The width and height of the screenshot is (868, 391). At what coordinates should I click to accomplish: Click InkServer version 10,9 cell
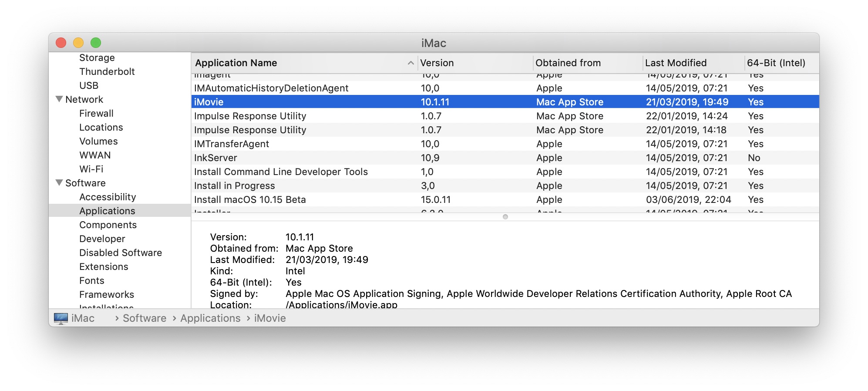point(430,158)
